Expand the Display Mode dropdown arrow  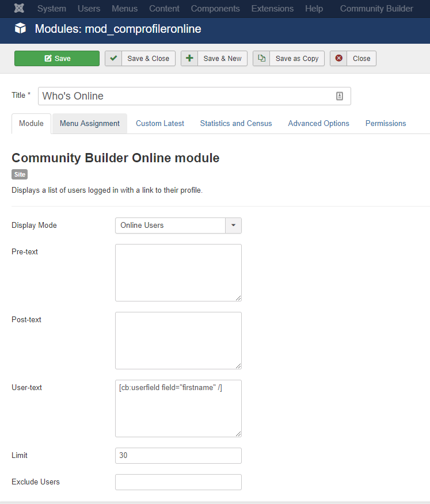click(x=234, y=226)
